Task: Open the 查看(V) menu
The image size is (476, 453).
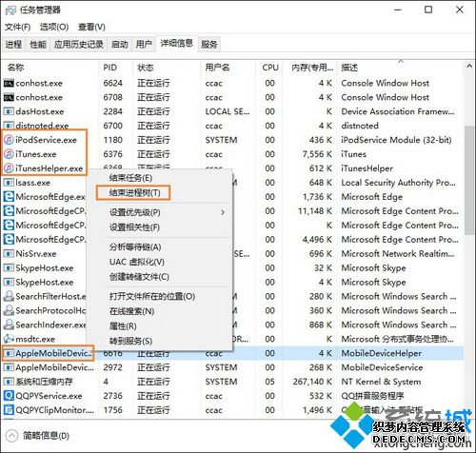Action: 91,27
